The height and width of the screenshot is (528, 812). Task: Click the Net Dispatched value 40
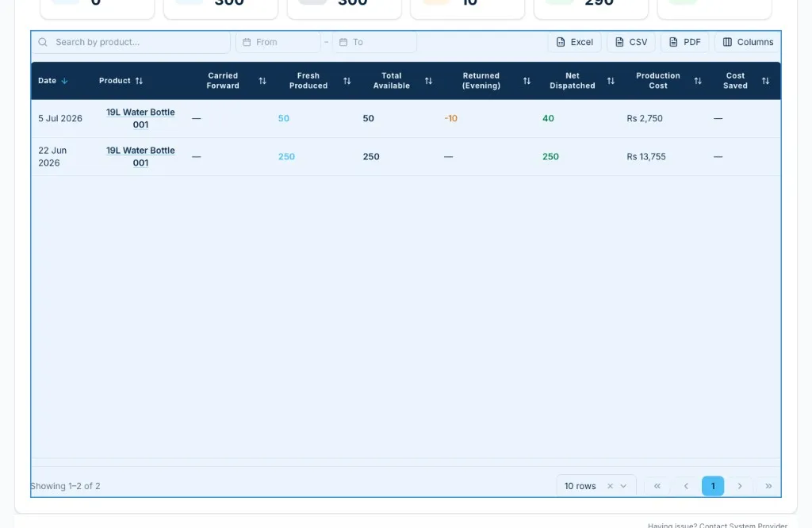coord(548,119)
